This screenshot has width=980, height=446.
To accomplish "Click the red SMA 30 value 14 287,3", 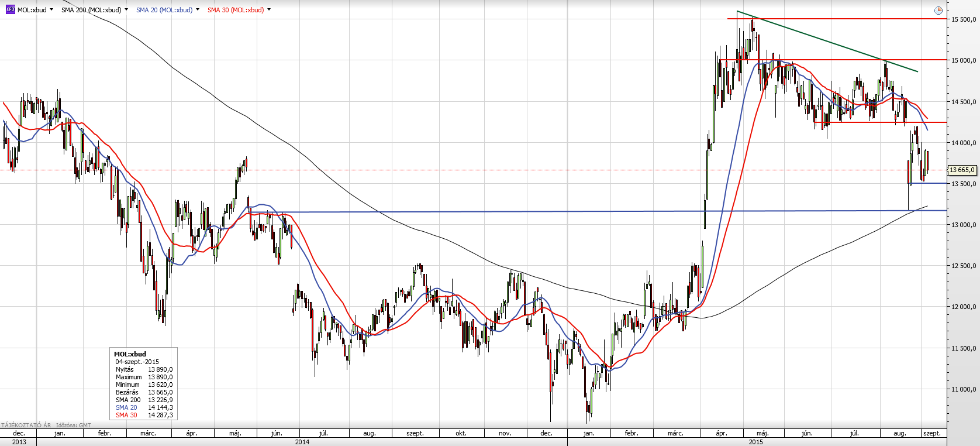I will pos(160,415).
